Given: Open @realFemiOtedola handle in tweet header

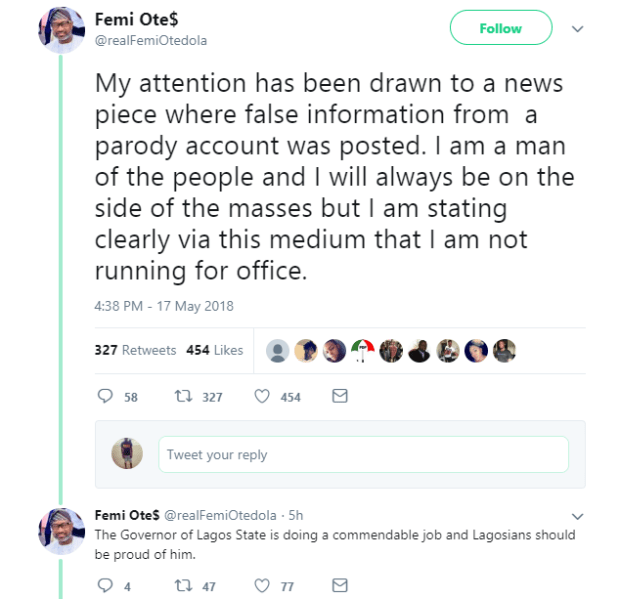Looking at the screenshot, I should click(151, 40).
